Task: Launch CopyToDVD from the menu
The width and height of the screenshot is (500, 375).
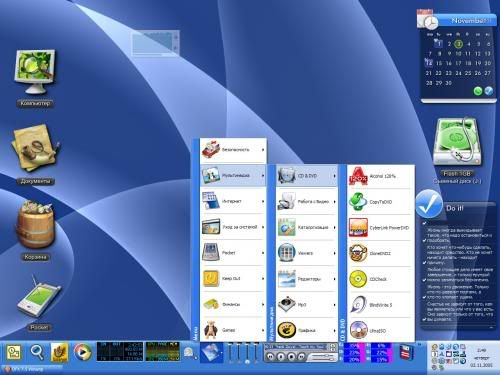Action: pos(381,202)
